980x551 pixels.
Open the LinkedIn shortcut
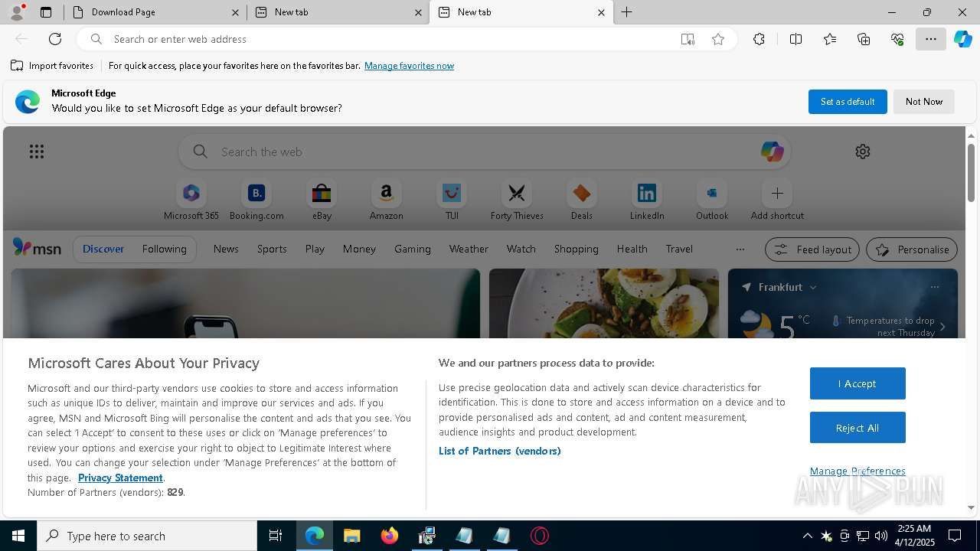647,201
